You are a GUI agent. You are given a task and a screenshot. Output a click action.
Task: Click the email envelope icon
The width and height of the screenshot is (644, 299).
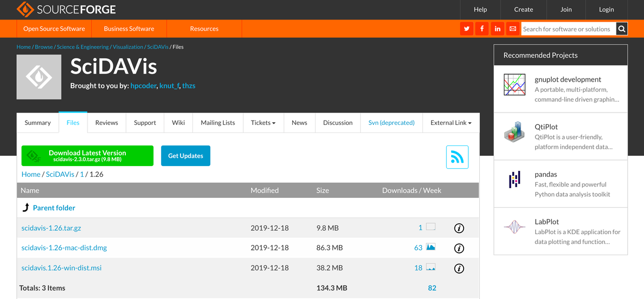[x=513, y=29]
